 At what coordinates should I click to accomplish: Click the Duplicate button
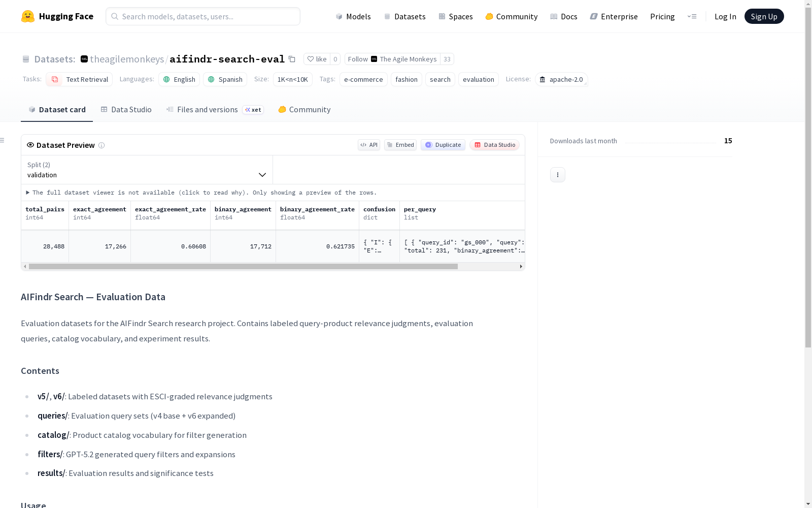pos(443,145)
